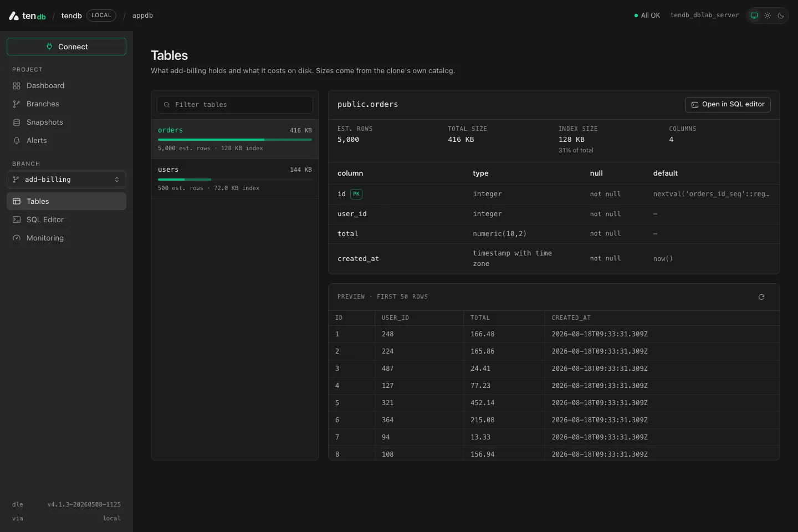Click total value 452.14
Viewport: 798px width, 532px height.
pos(483,403)
